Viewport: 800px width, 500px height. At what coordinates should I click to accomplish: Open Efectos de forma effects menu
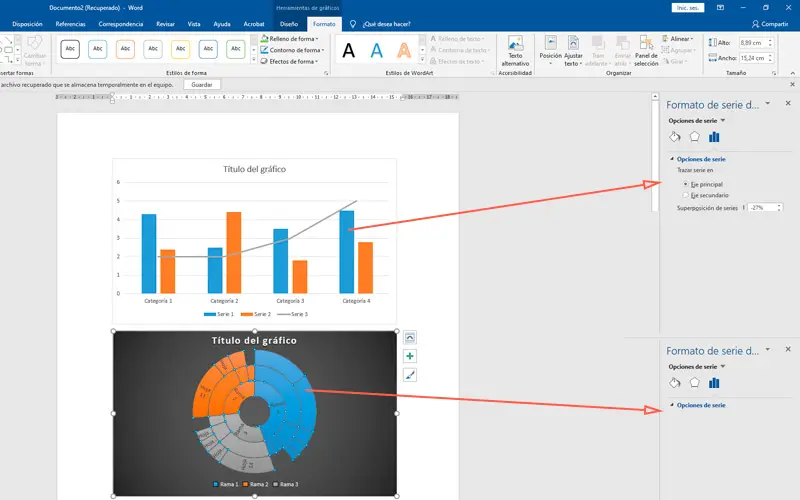pos(289,61)
